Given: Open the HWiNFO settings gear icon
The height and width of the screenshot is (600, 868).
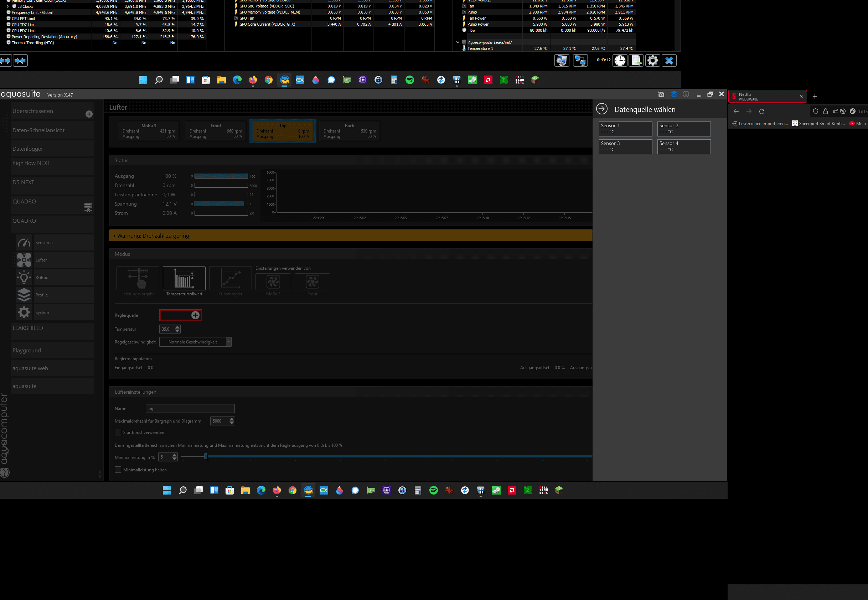Looking at the screenshot, I should (652, 60).
